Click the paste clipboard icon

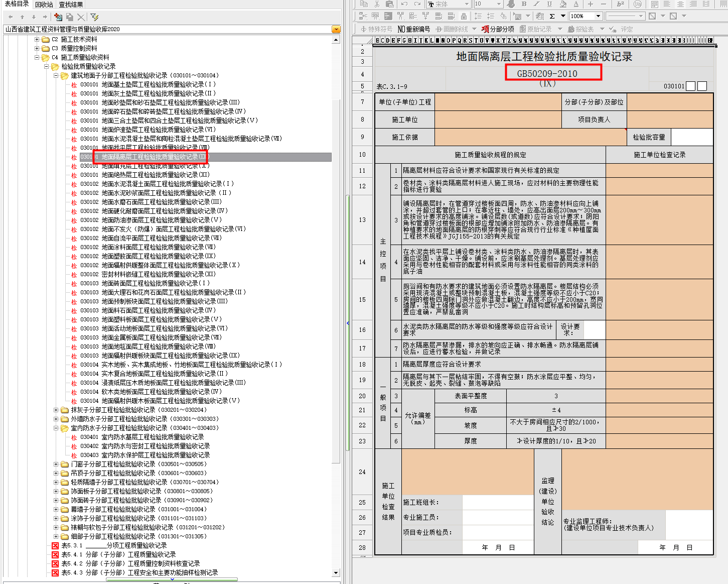click(x=389, y=4)
